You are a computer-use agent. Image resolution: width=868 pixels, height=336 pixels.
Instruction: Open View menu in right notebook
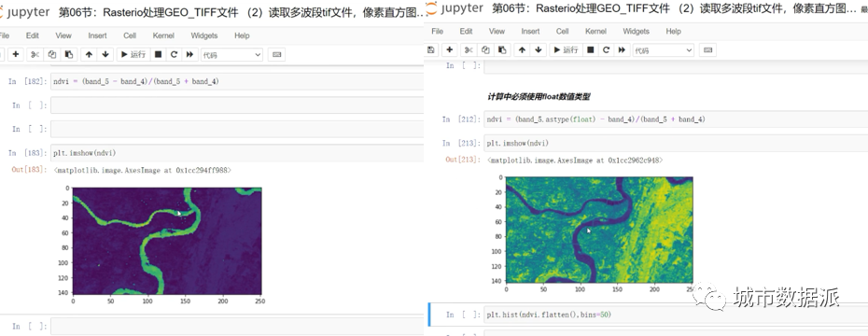coord(497,32)
